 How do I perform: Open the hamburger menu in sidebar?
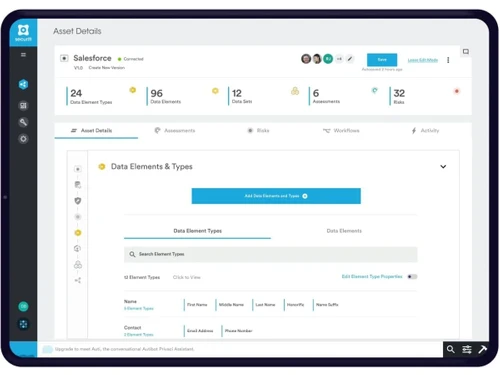click(x=23, y=55)
